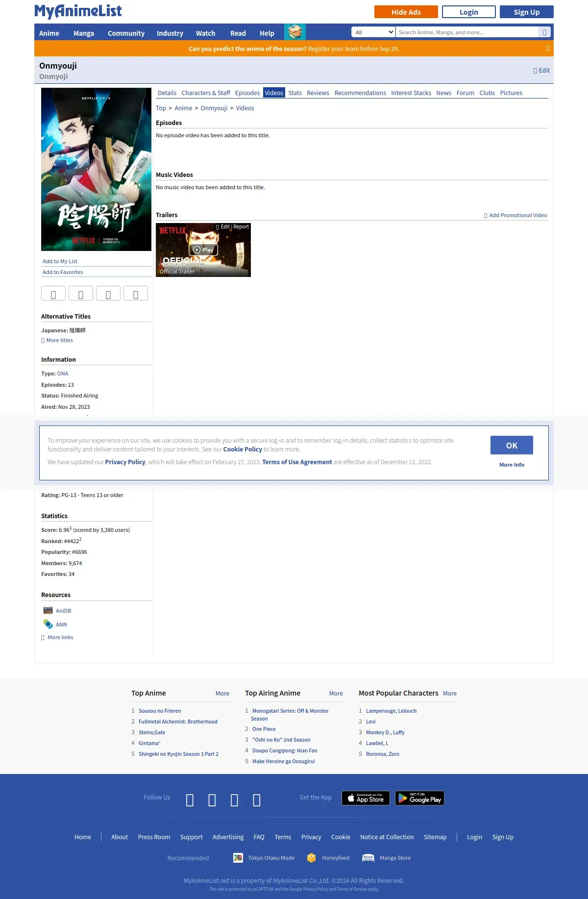Open Lamperouge, Lelouch character link
The height and width of the screenshot is (899, 588).
click(x=391, y=711)
